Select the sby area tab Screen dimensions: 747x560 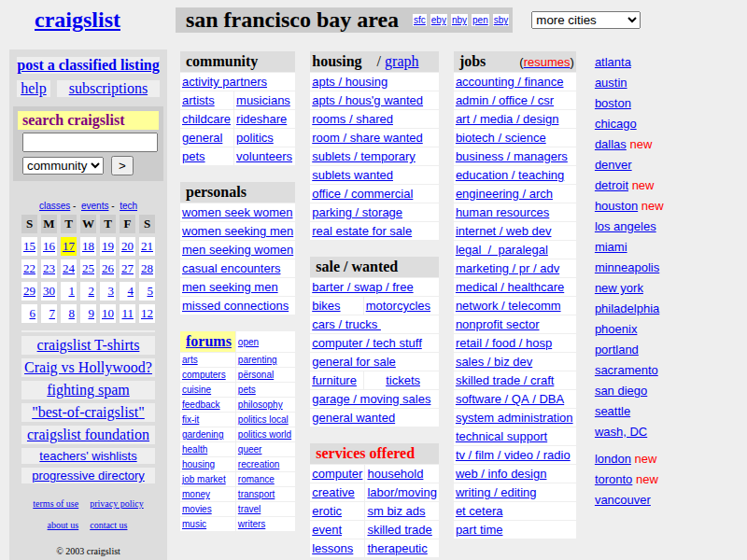pyautogui.click(x=500, y=20)
